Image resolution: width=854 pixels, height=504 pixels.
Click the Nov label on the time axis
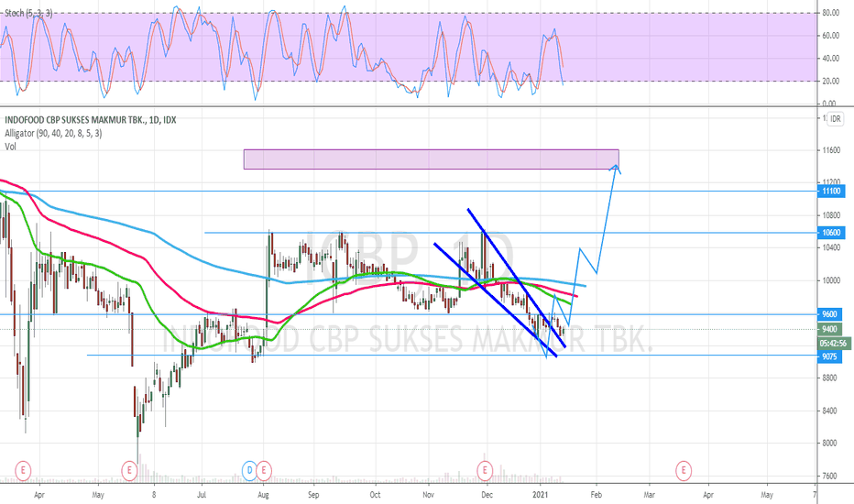pyautogui.click(x=429, y=495)
